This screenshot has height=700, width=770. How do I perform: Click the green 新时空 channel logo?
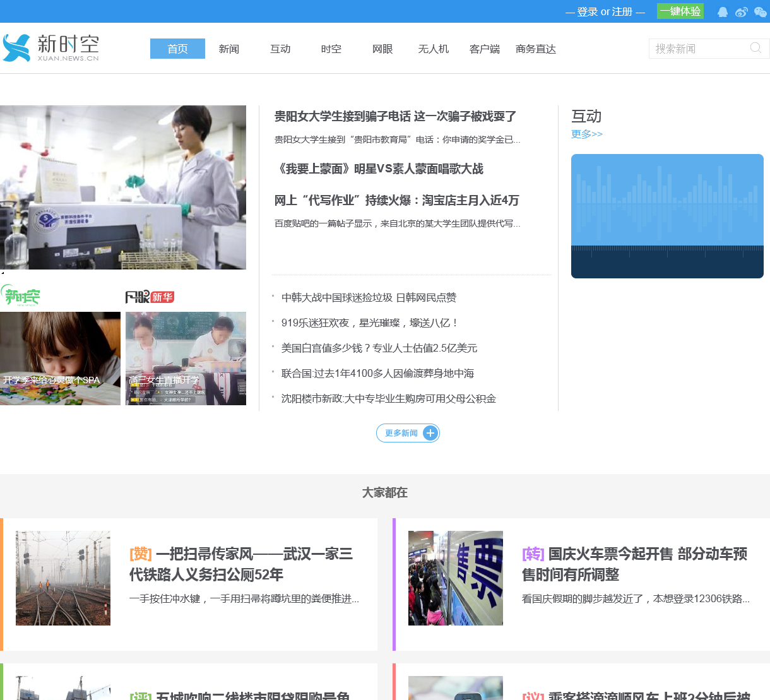pos(20,295)
